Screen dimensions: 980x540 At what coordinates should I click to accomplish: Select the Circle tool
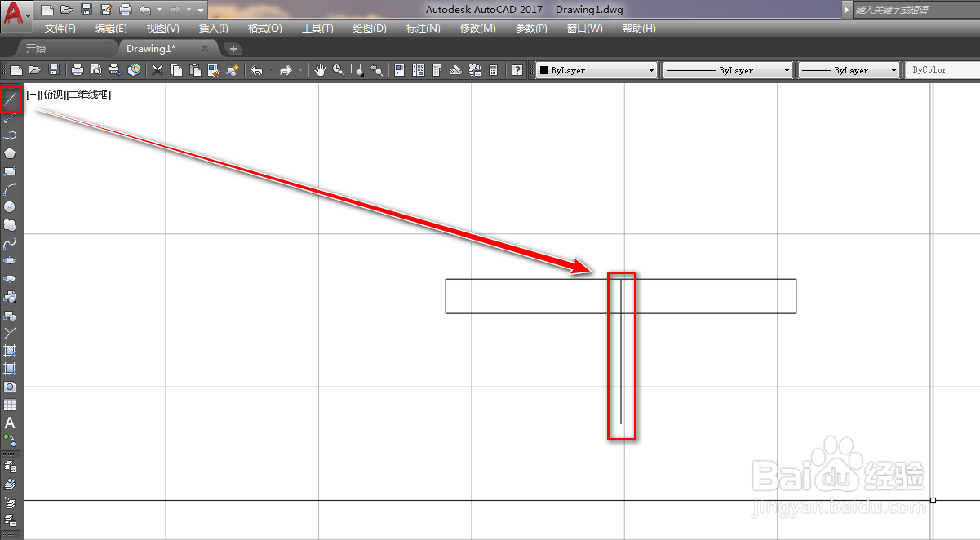[10, 207]
